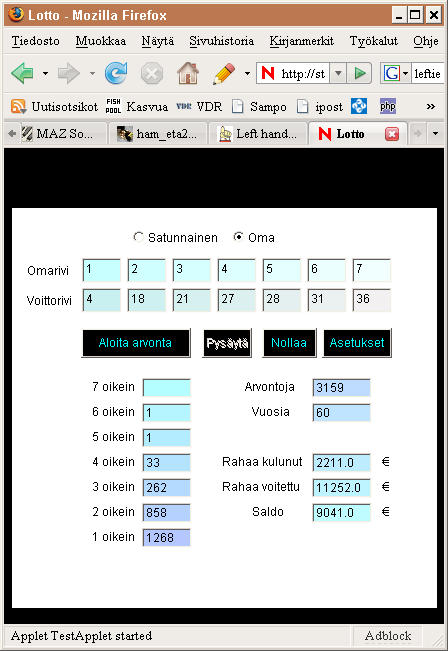Click the empty 7 oikein field
448x651 pixels.
(x=166, y=387)
